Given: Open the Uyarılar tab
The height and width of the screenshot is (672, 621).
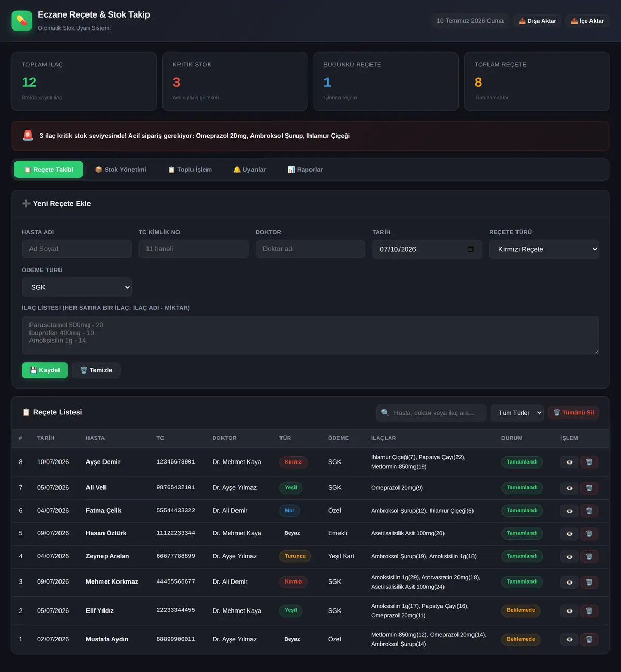Looking at the screenshot, I should 249,170.
